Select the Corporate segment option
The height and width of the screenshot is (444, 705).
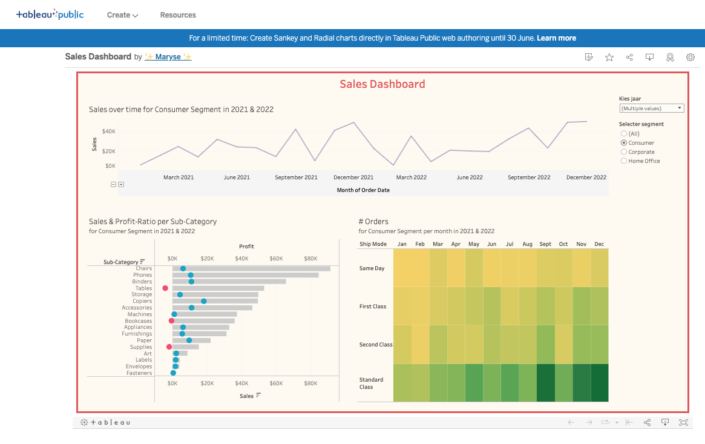(624, 151)
